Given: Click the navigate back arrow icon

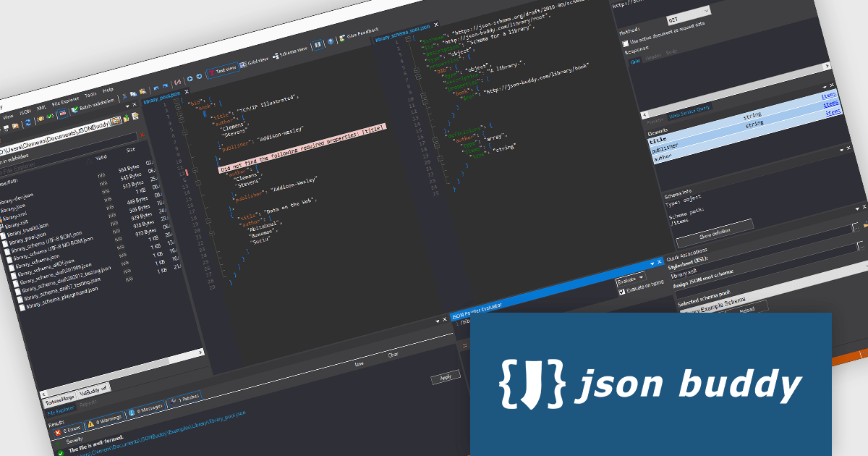Looking at the screenshot, I should [190, 79].
